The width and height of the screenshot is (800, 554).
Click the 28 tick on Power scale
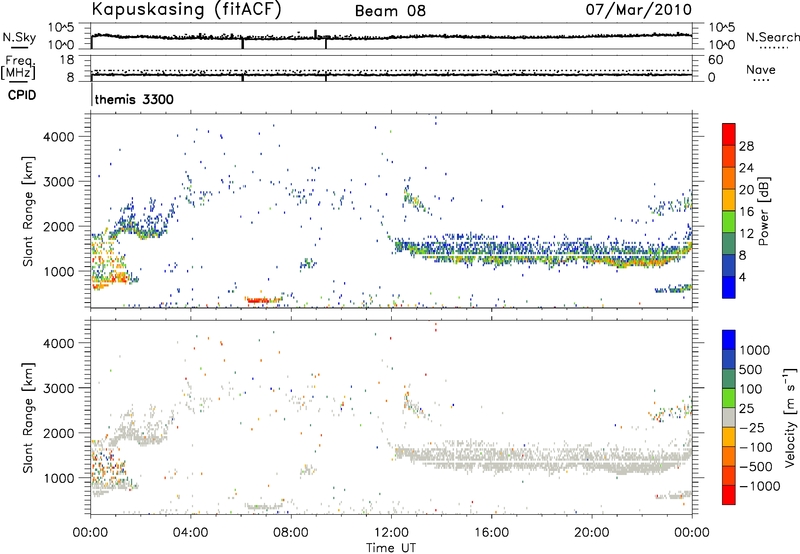pos(746,146)
